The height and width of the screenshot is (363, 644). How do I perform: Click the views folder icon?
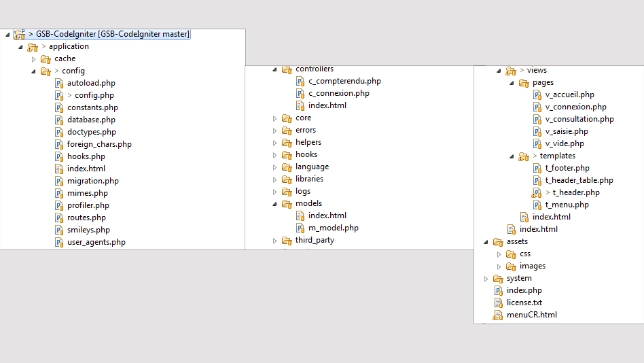511,71
